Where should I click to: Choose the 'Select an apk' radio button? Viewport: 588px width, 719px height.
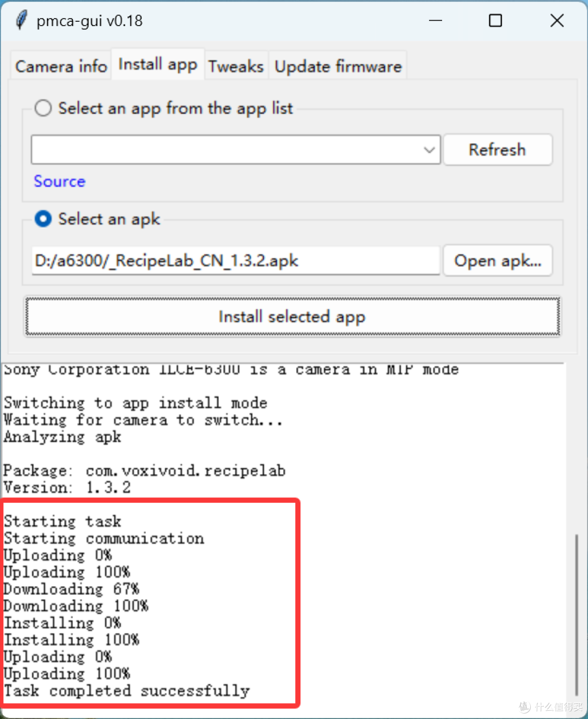[x=43, y=219]
